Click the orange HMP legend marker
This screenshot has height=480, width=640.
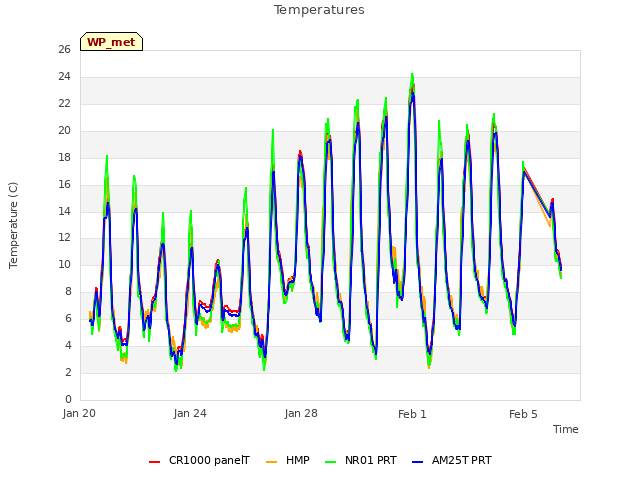271,462
